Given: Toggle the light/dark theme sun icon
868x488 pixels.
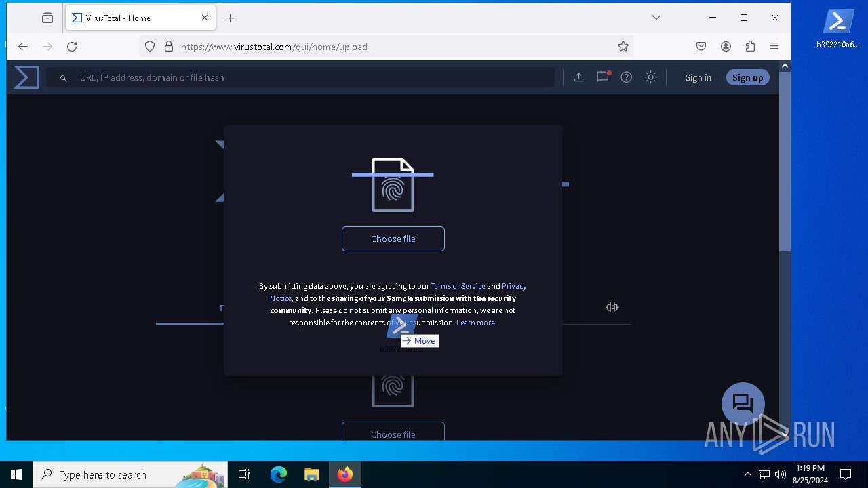Looking at the screenshot, I should coord(650,77).
